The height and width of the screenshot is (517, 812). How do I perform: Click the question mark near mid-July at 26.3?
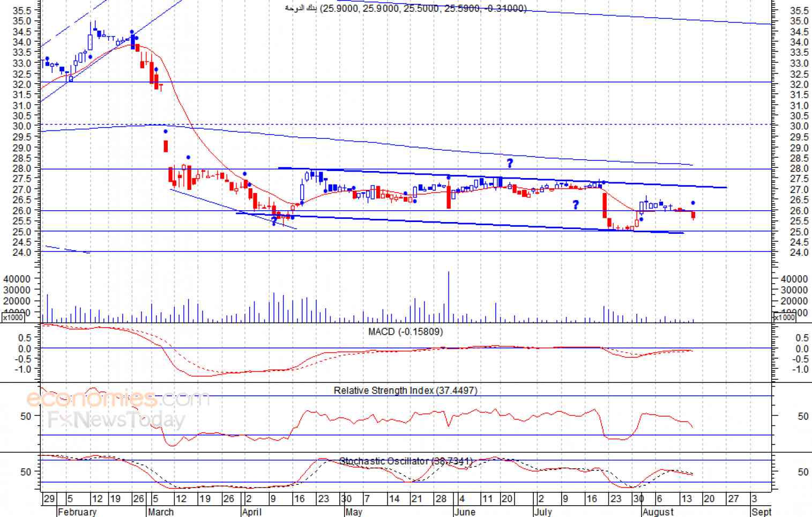[x=576, y=204]
